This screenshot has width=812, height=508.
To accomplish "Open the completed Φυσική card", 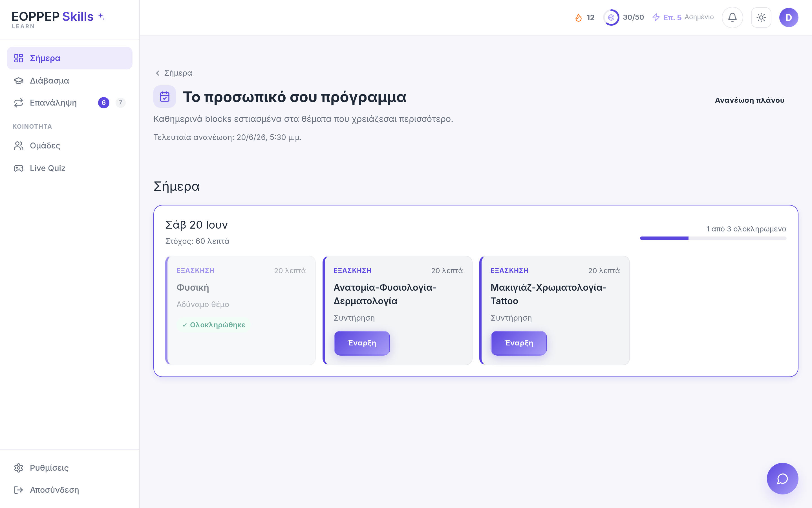I will click(x=240, y=310).
